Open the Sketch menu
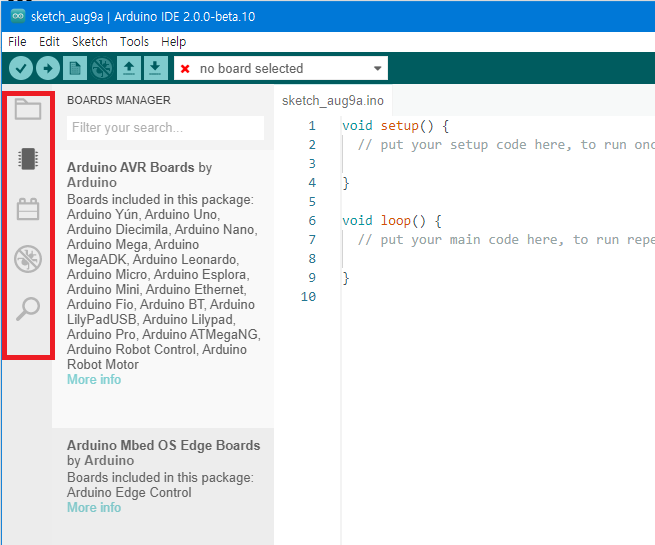 click(90, 42)
